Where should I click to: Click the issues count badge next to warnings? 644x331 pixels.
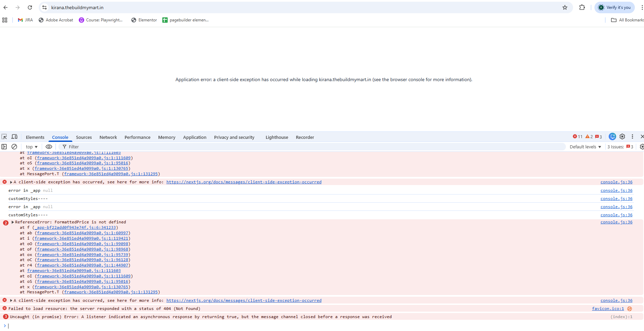click(x=599, y=137)
